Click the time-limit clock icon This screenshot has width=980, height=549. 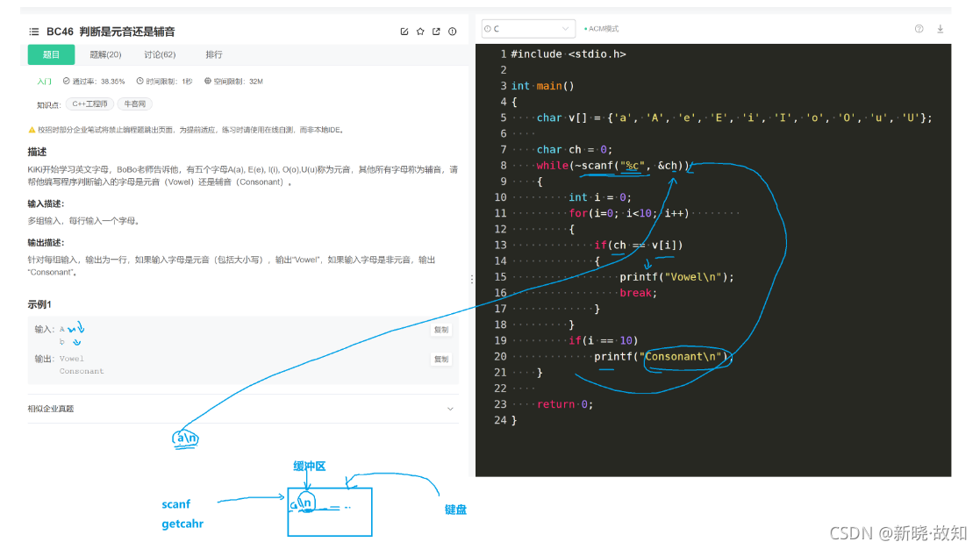pyautogui.click(x=140, y=82)
